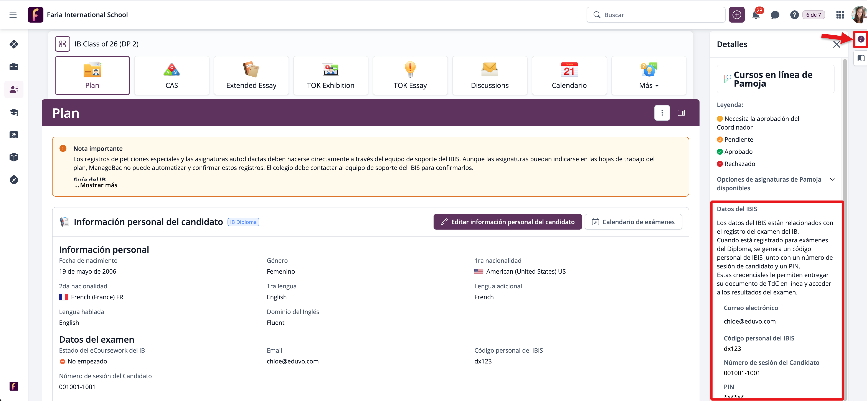This screenshot has width=868, height=401.
Task: Open the three-dot options menu in Plan header
Action: tap(662, 113)
